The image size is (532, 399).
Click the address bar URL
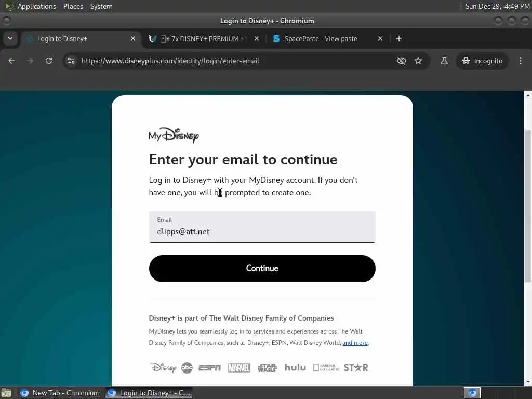pyautogui.click(x=170, y=61)
